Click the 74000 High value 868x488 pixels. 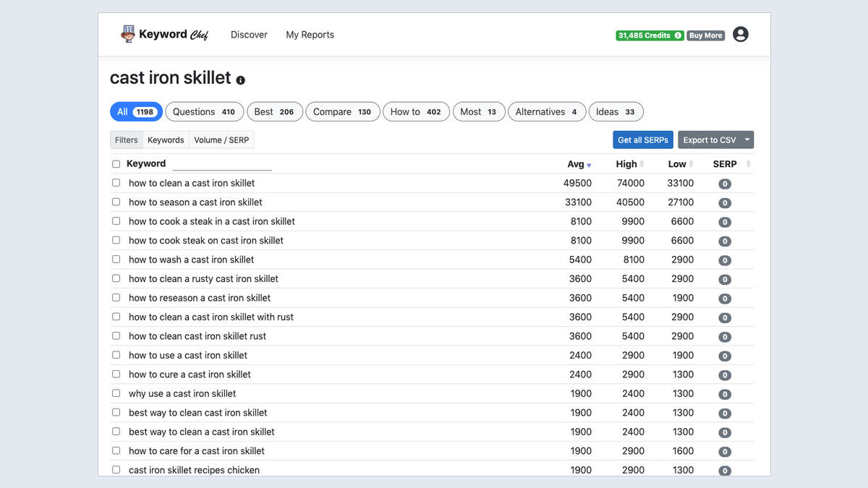pos(631,183)
